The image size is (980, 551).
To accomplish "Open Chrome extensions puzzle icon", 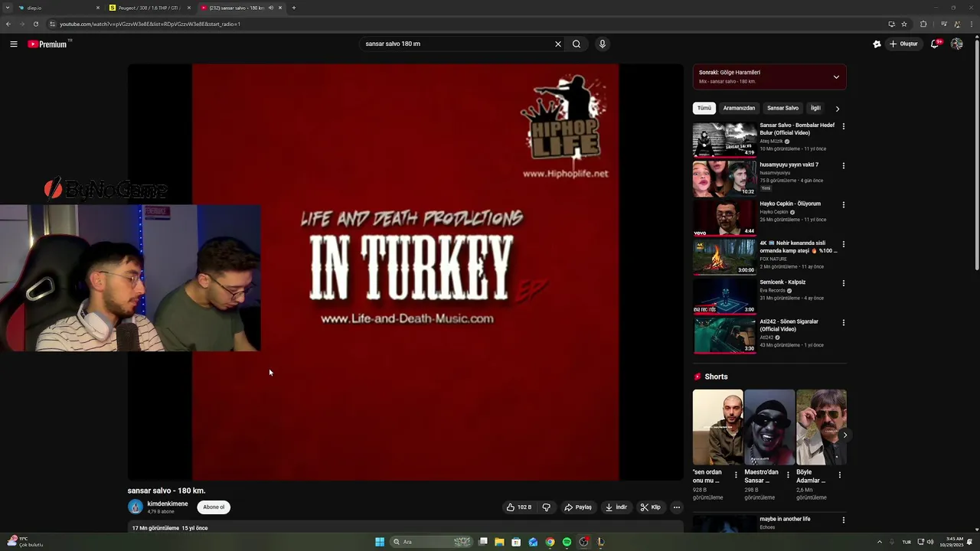I will pos(923,24).
